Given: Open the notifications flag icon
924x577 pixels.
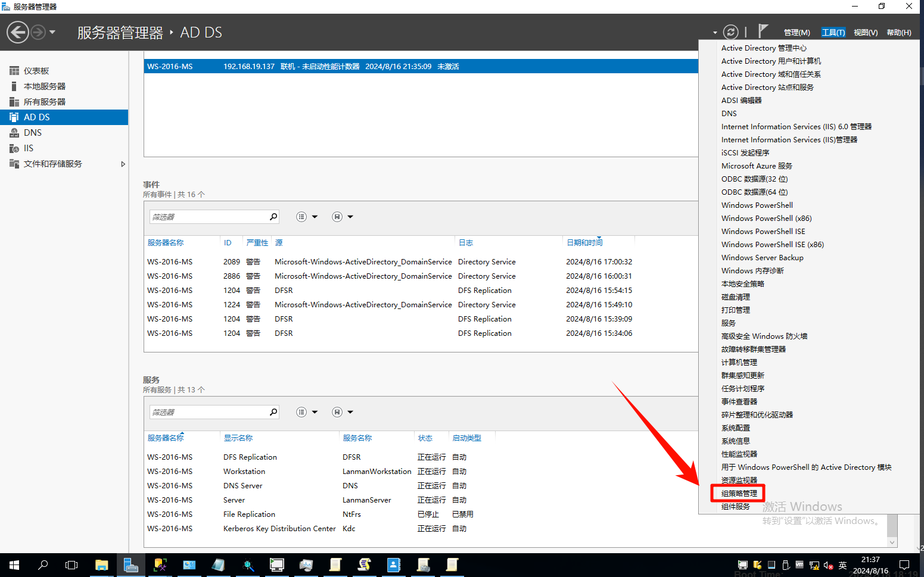Looking at the screenshot, I should click(x=763, y=31).
